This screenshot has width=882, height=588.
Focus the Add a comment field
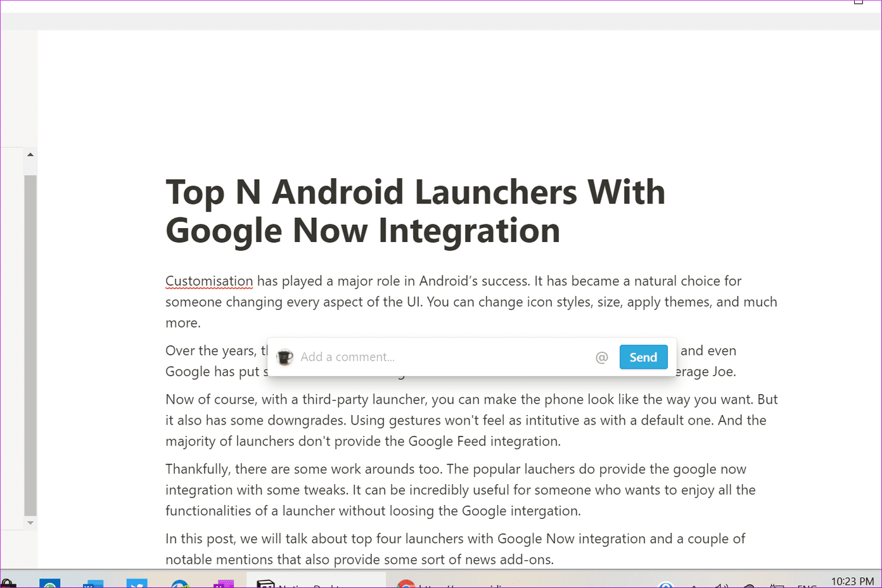click(x=444, y=357)
